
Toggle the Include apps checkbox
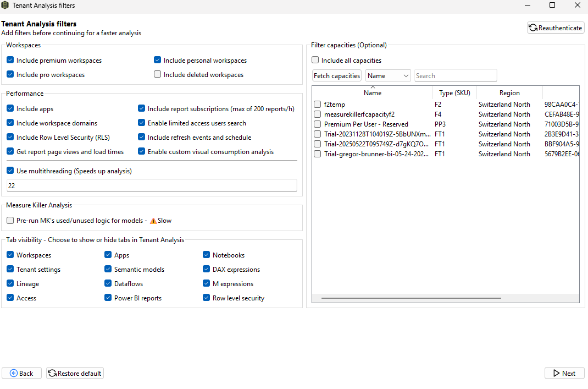[x=10, y=108]
